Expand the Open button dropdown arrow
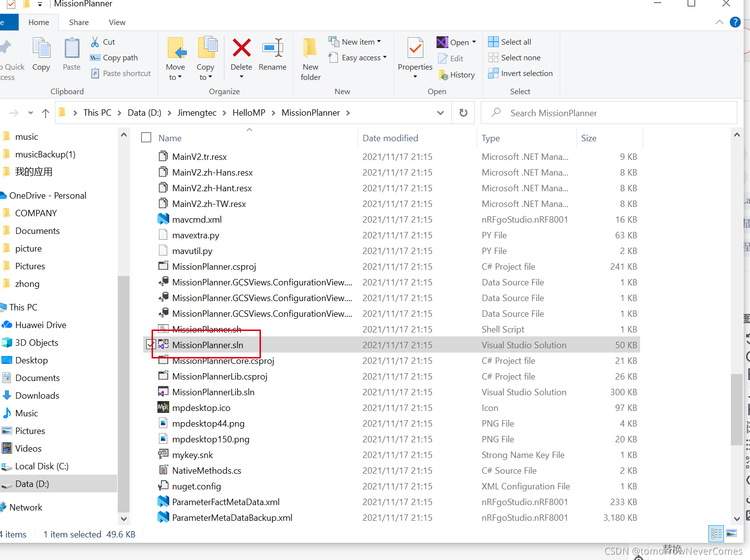This screenshot has width=750, height=560. tap(474, 43)
